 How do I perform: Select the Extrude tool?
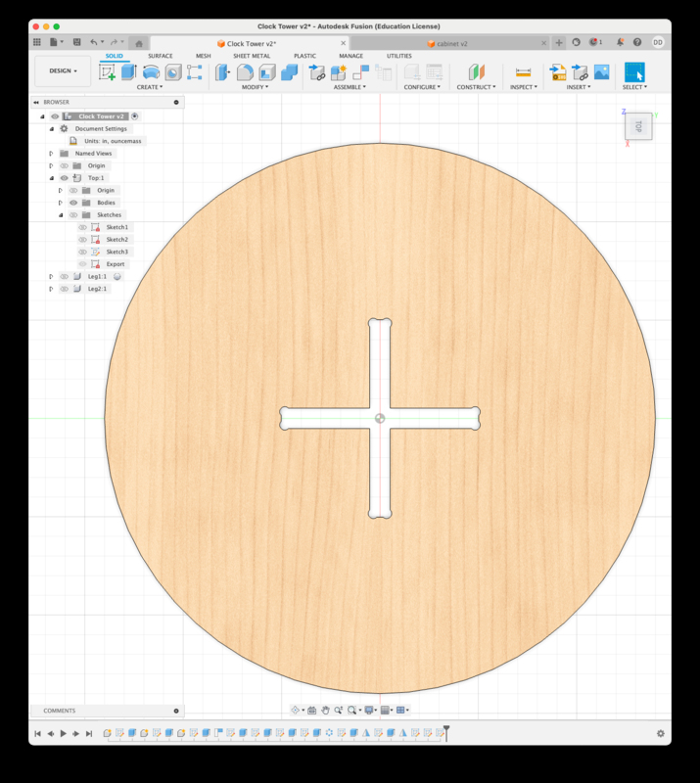tap(129, 72)
